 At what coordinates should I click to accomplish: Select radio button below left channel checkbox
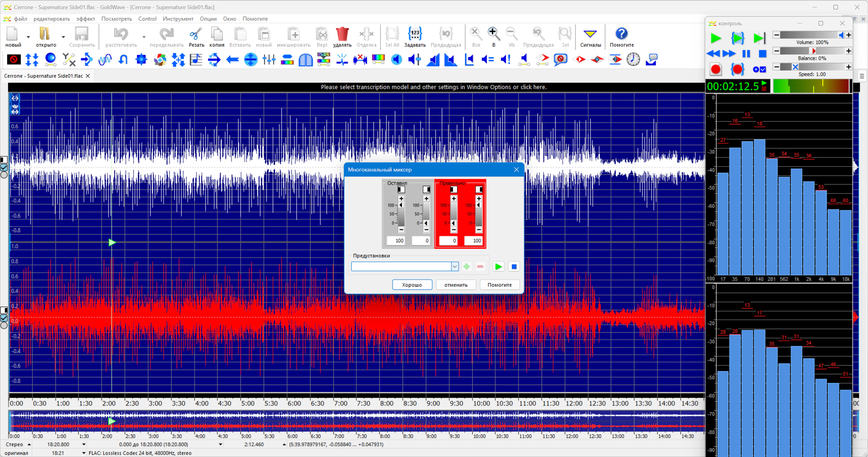coord(4,175)
